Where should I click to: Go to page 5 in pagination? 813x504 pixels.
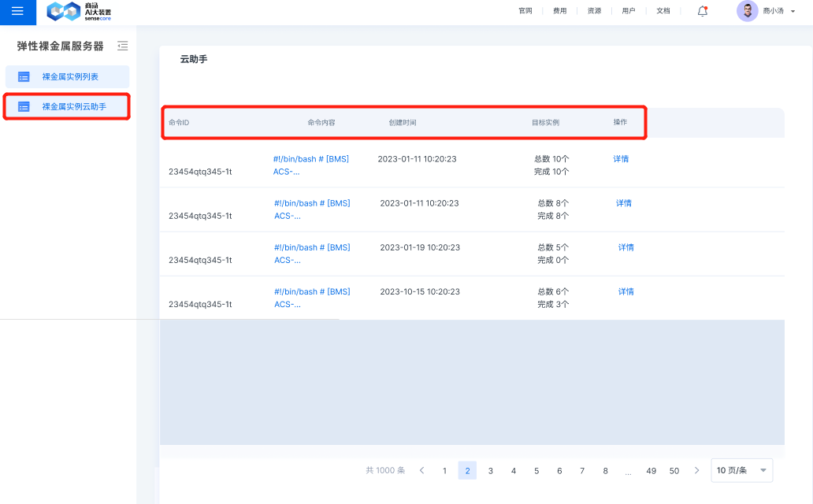(536, 471)
